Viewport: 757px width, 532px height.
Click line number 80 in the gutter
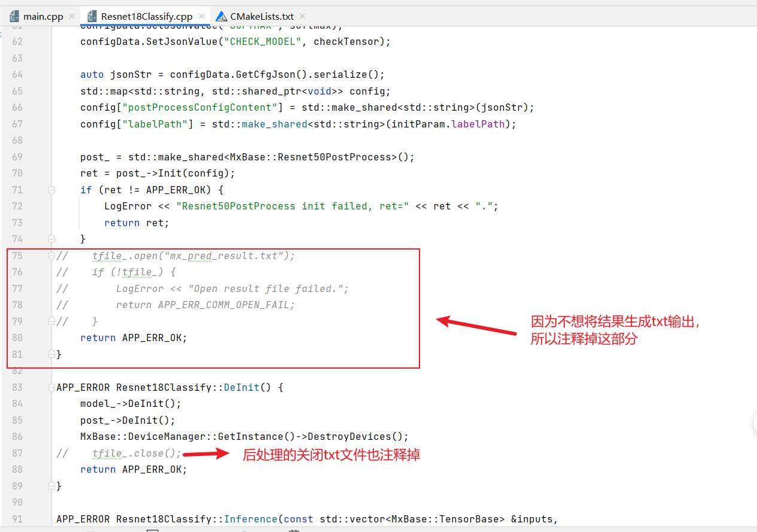tap(17, 338)
